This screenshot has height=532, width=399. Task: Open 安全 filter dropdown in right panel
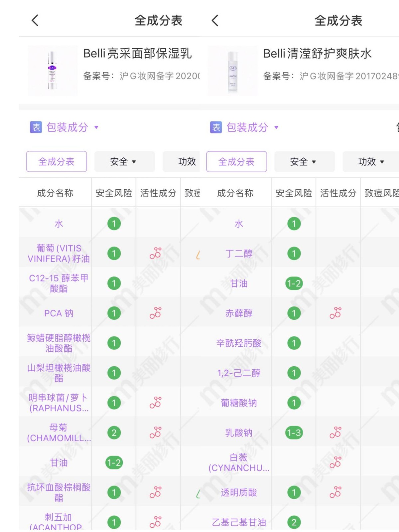point(304,162)
